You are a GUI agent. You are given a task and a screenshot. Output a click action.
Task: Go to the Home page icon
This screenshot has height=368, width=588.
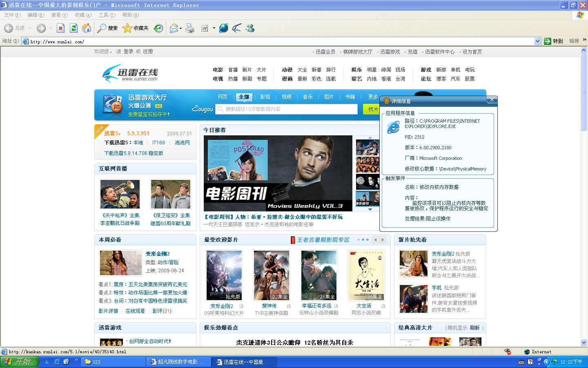87,28
